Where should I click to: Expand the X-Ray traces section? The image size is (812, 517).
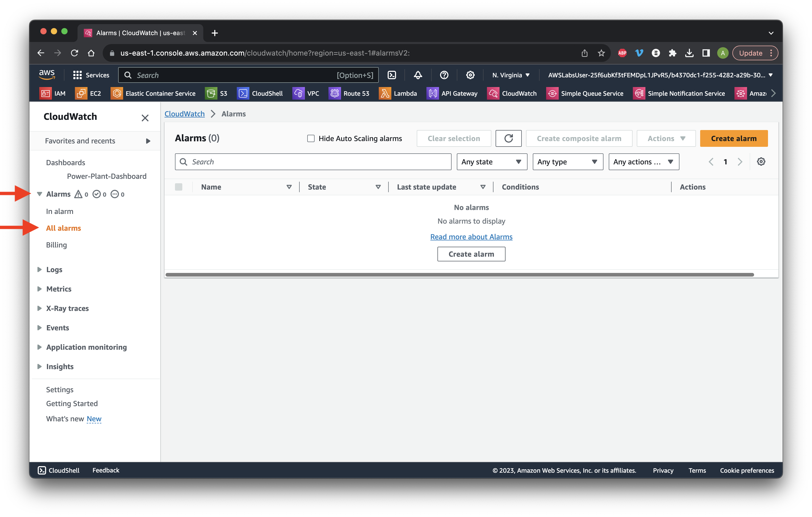tap(40, 308)
